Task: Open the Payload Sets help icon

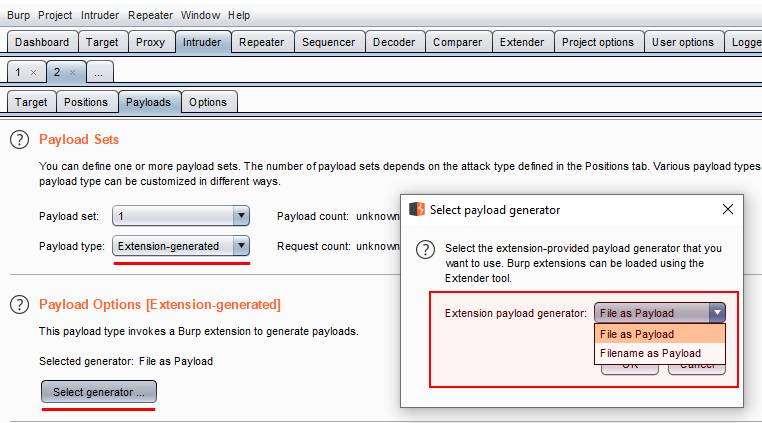Action: click(19, 140)
